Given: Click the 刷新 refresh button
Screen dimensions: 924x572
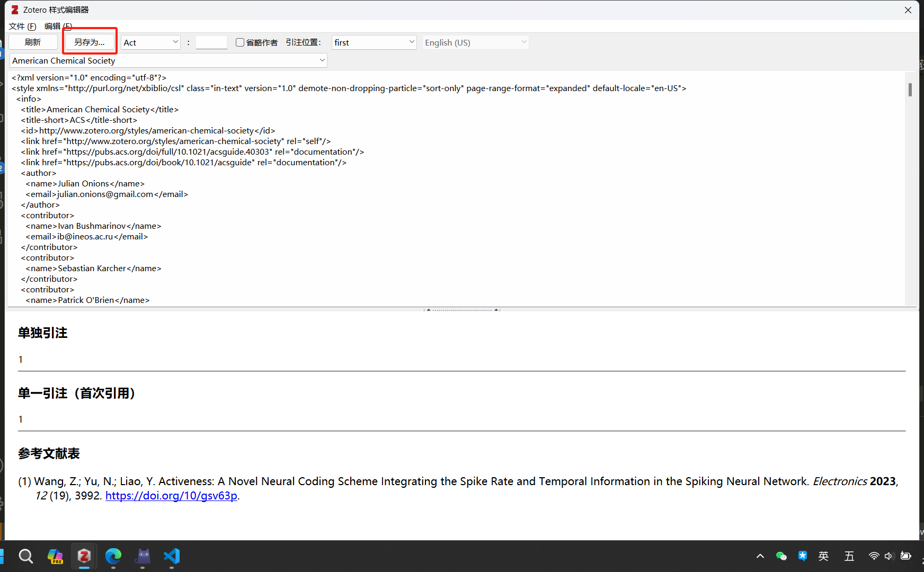Looking at the screenshot, I should click(x=33, y=42).
